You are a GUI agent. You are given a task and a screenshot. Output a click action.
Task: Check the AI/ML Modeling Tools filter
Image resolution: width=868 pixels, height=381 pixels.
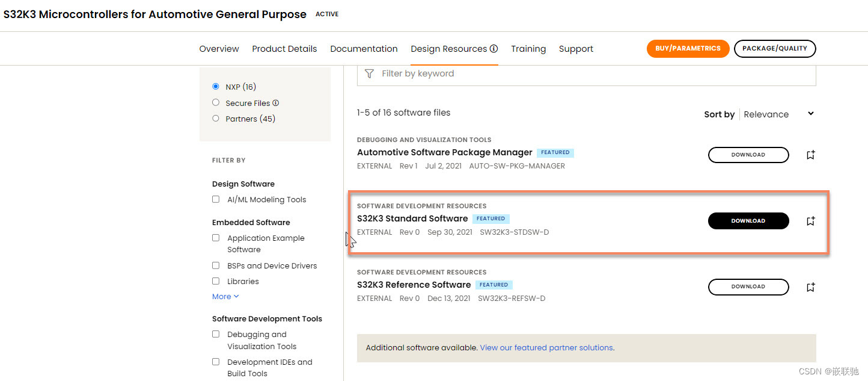point(216,199)
